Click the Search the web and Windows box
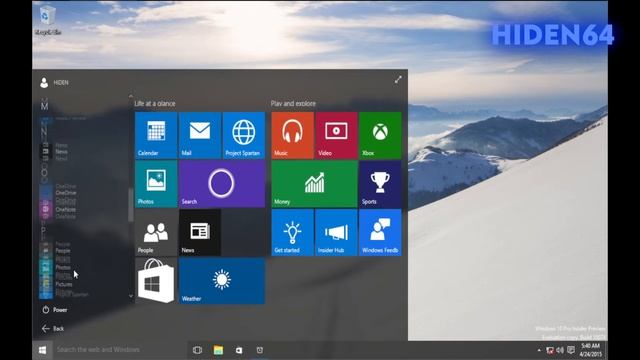This screenshot has height=360, width=640. click(x=120, y=350)
